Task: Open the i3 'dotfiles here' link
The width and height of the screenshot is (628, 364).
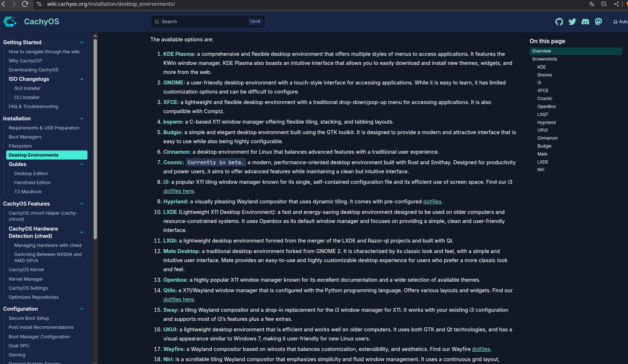Action: 179,191
